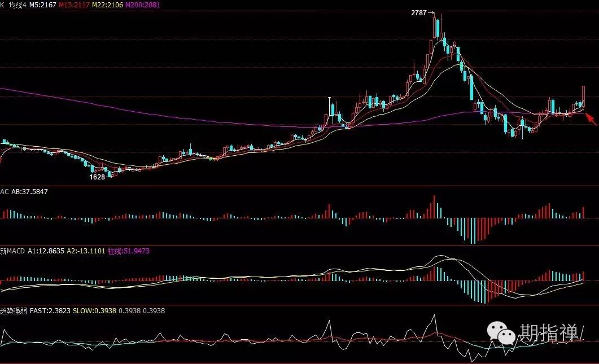The width and height of the screenshot is (599, 364).
Task: Click the 1628 price low label
Action: click(x=97, y=177)
